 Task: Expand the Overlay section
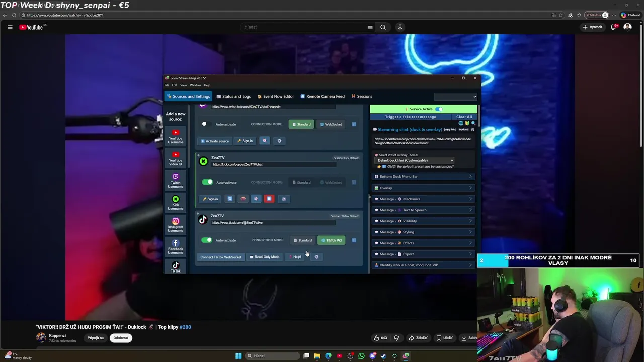point(423,188)
